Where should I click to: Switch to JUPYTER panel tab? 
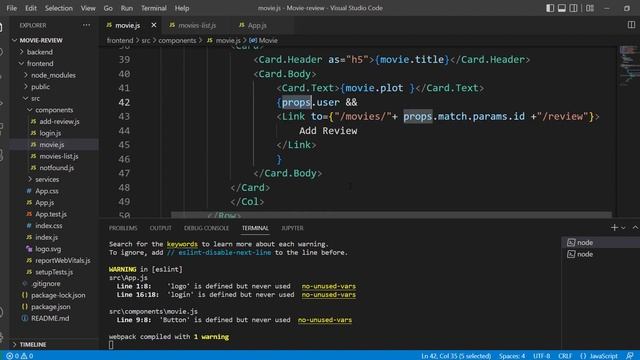[x=292, y=228]
